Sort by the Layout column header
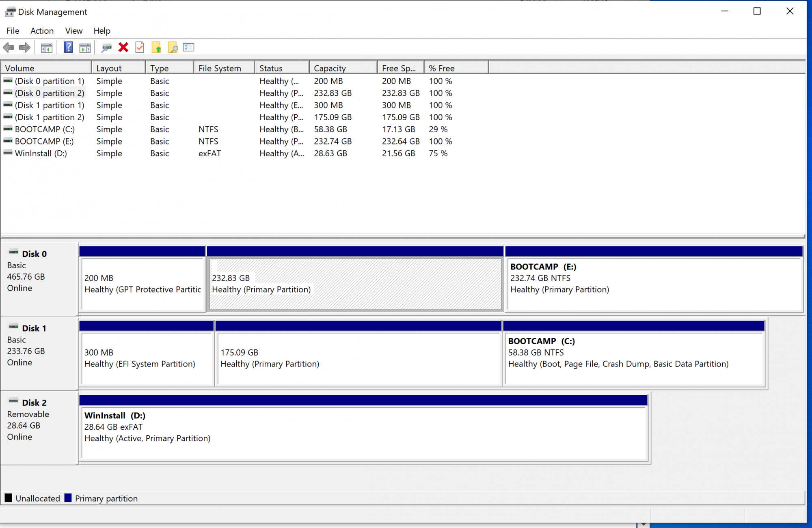 (x=119, y=68)
